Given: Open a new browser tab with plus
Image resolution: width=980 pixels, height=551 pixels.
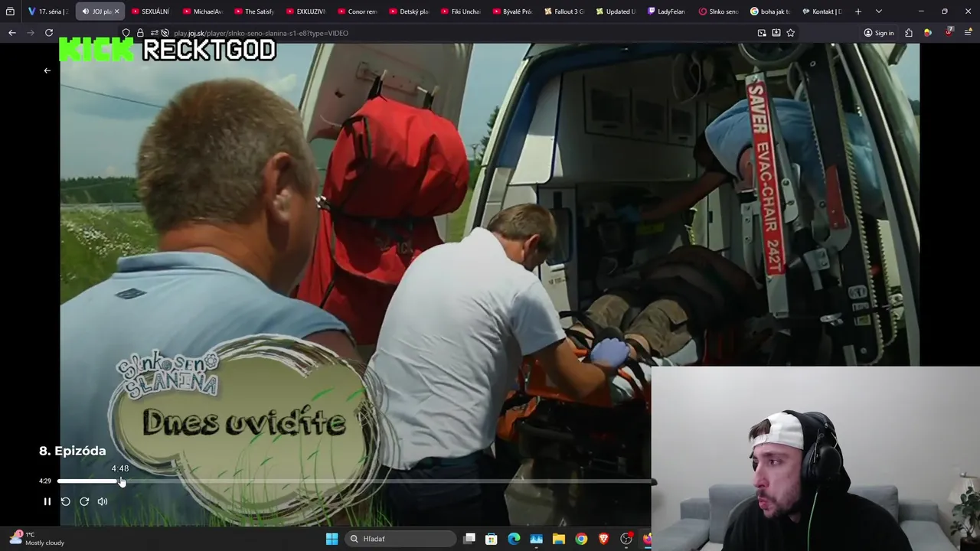Looking at the screenshot, I should coord(858,11).
